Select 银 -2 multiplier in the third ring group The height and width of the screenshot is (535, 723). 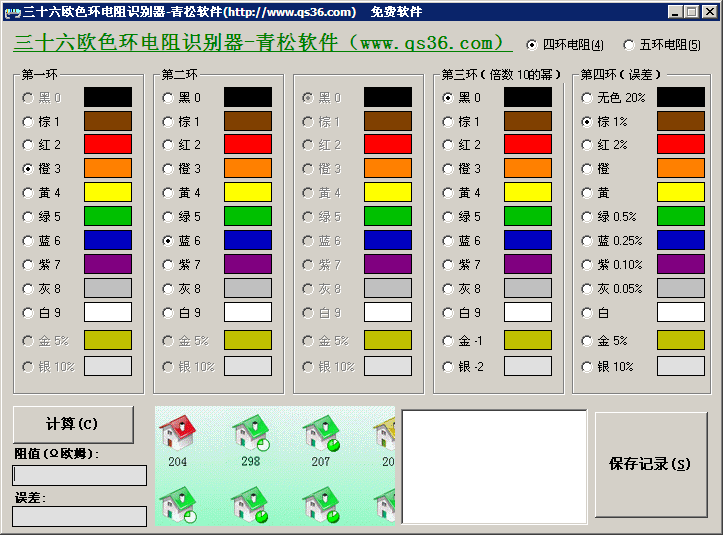[463, 367]
